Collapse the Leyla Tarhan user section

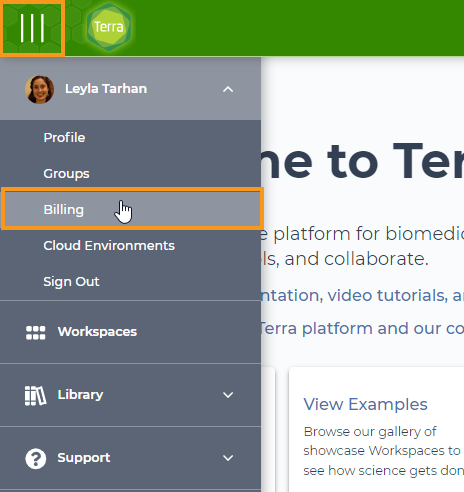click(x=228, y=89)
